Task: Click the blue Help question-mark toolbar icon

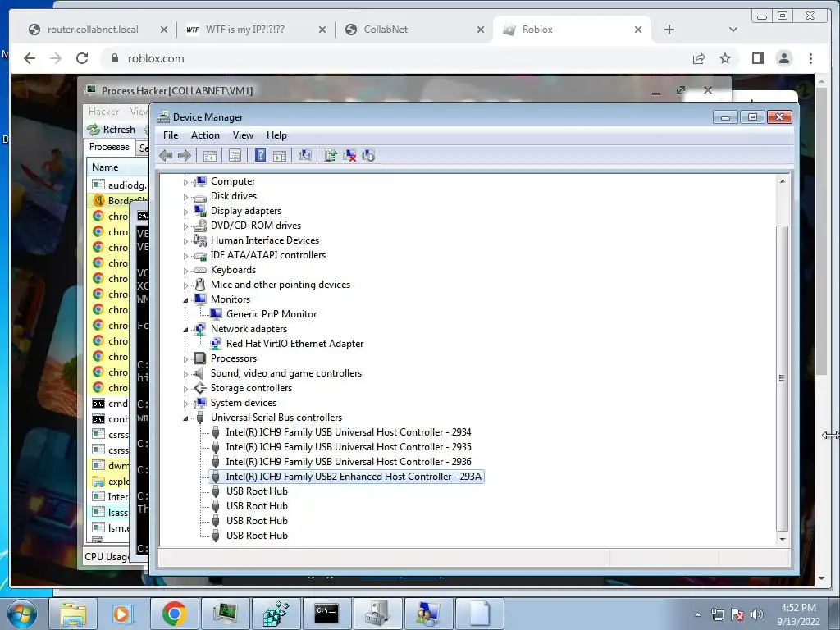Action: [260, 155]
